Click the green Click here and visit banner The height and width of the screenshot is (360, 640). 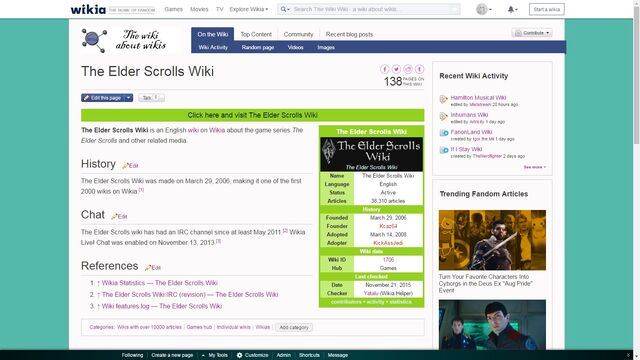253,115
